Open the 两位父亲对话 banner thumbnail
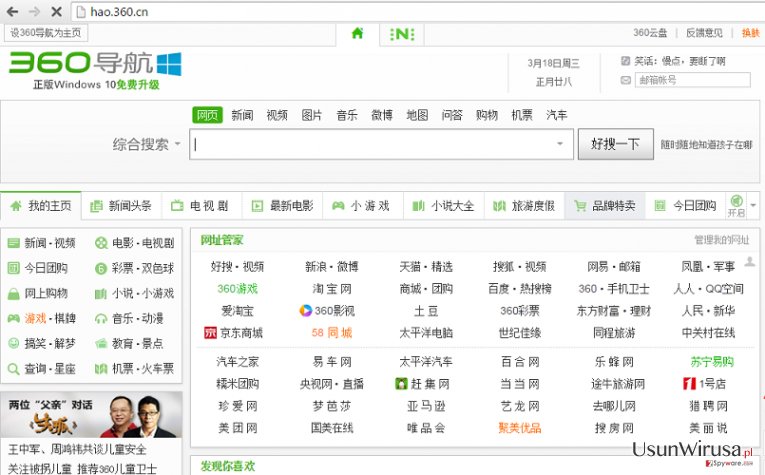Image resolution: width=765 pixels, height=475 pixels. tap(91, 415)
